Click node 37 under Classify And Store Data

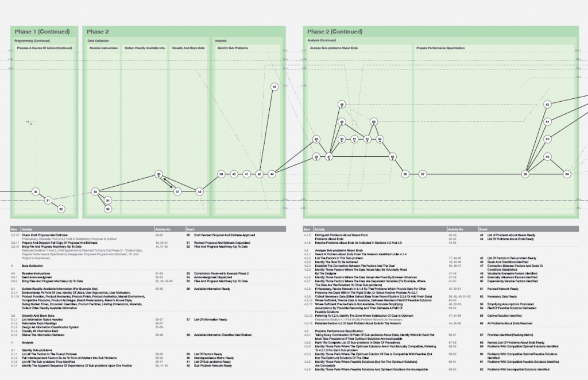click(x=177, y=192)
